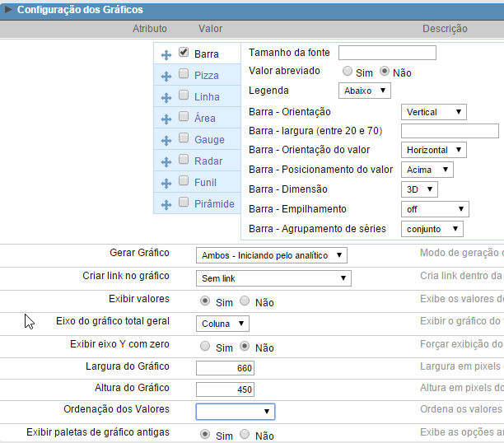Image resolution: width=504 pixels, height=443 pixels.
Task: Click the move handle icon beside Pizza
Action: coord(166,76)
